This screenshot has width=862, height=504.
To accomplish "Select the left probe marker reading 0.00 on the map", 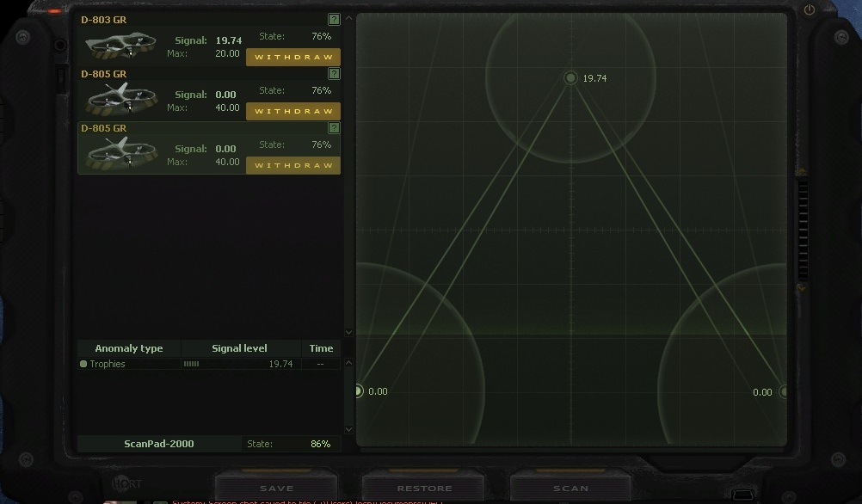I will pos(358,390).
